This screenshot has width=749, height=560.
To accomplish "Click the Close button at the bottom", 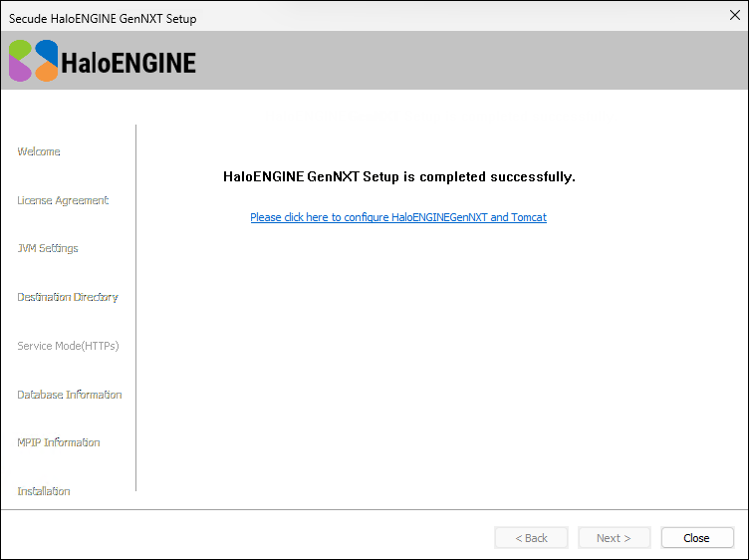I will click(697, 538).
